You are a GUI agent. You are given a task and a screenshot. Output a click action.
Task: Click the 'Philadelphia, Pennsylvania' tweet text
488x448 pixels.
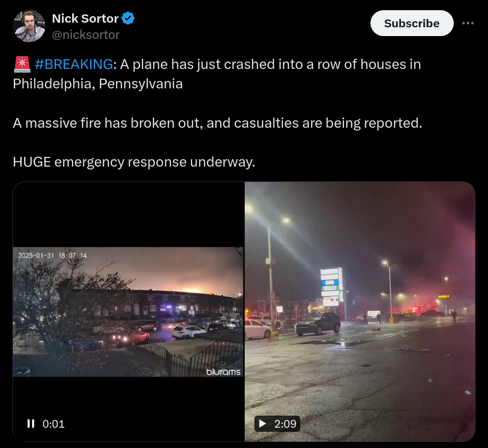pos(98,84)
